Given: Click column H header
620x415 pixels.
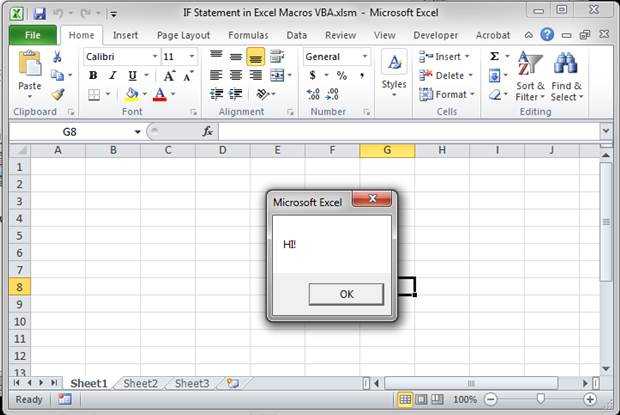Looking at the screenshot, I should 442,150.
